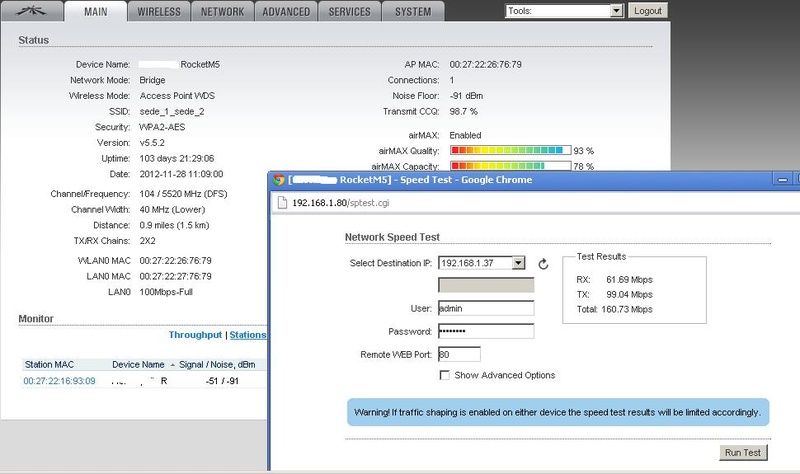Click station MAC 00:27:22:16:93:09 link

coord(59,381)
